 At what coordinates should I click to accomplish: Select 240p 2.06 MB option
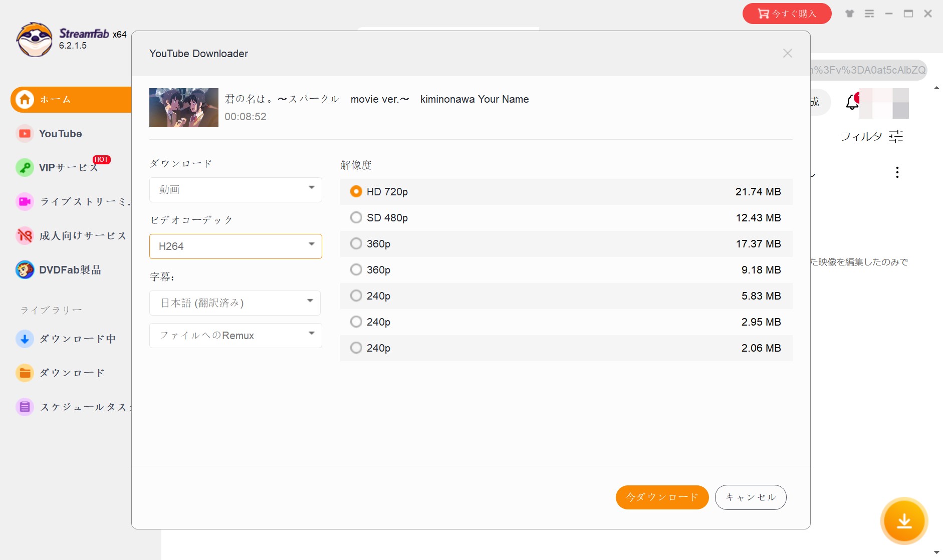[x=566, y=348]
